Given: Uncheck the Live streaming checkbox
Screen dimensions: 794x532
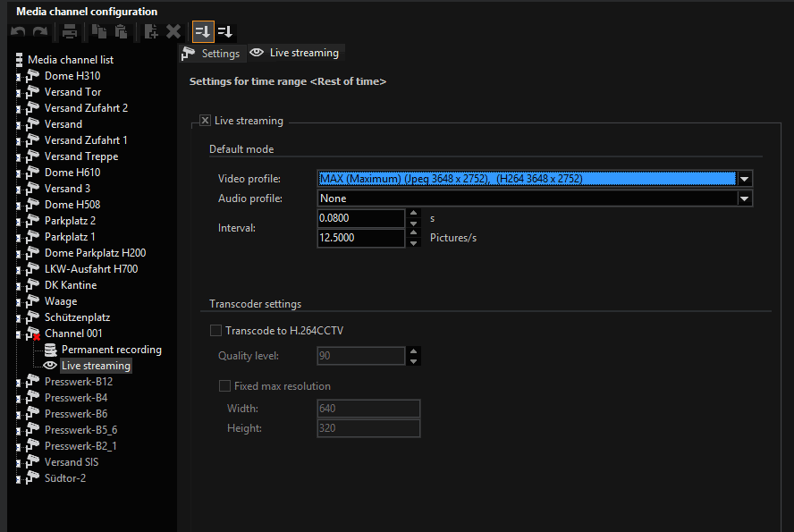Looking at the screenshot, I should [206, 121].
